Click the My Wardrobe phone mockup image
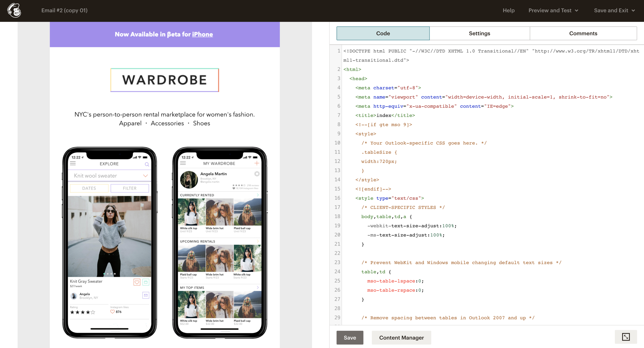This screenshot has width=644, height=348. tap(219, 242)
